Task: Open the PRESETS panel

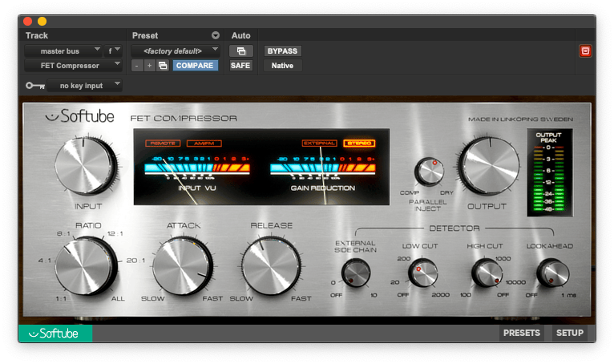Action: pyautogui.click(x=522, y=333)
